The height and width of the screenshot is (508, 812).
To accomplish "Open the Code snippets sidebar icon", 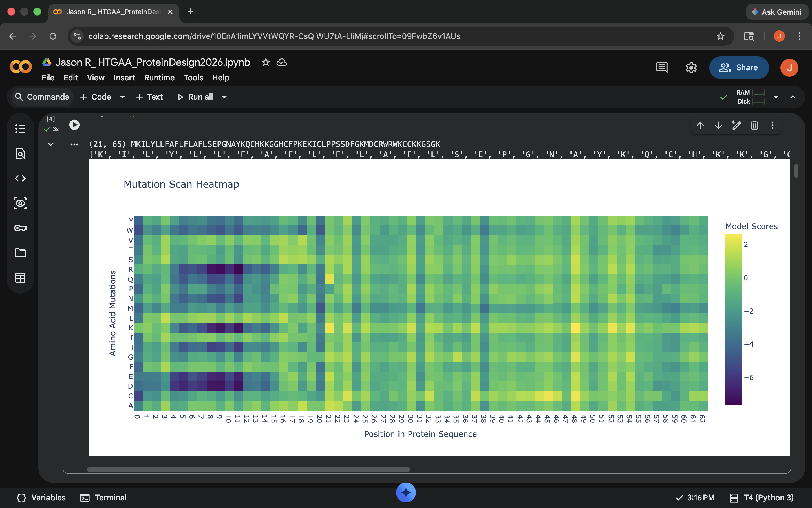I will (x=20, y=178).
